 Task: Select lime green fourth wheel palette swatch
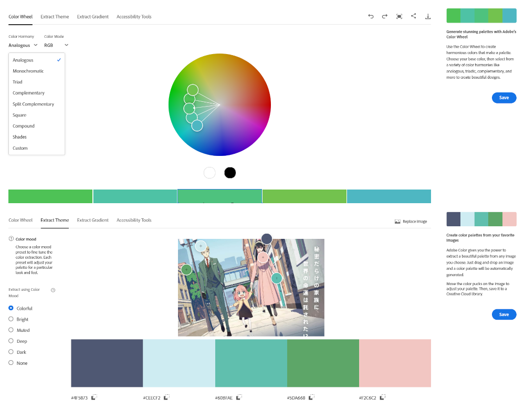point(304,196)
